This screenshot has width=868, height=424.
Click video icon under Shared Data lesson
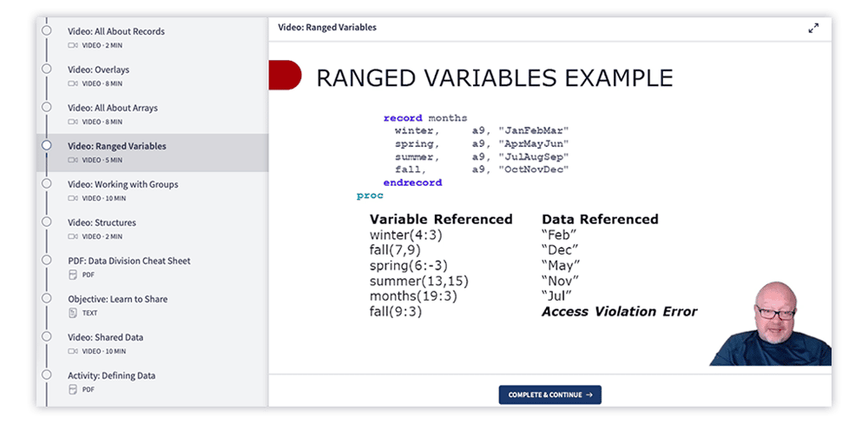point(73,351)
